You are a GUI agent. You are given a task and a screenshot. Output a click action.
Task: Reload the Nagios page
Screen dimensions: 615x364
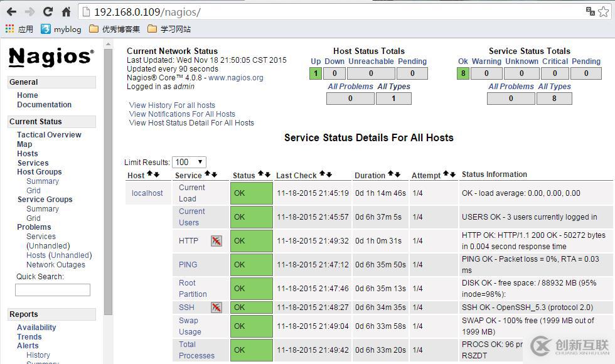(x=48, y=12)
